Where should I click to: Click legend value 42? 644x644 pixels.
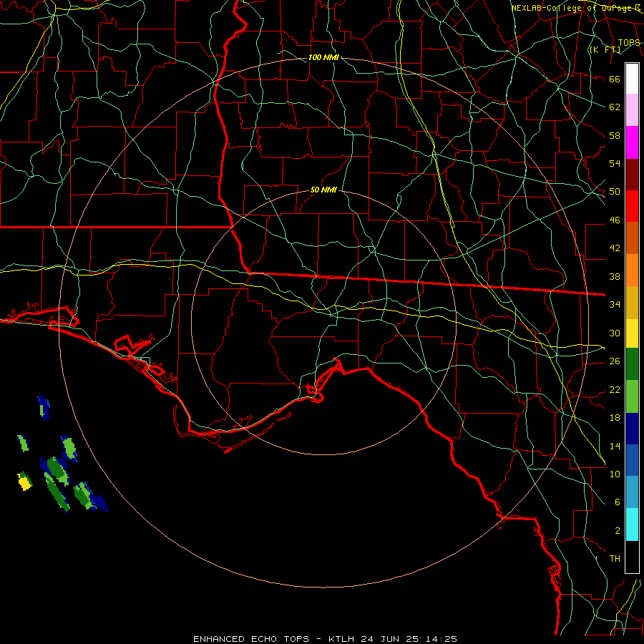coord(615,248)
